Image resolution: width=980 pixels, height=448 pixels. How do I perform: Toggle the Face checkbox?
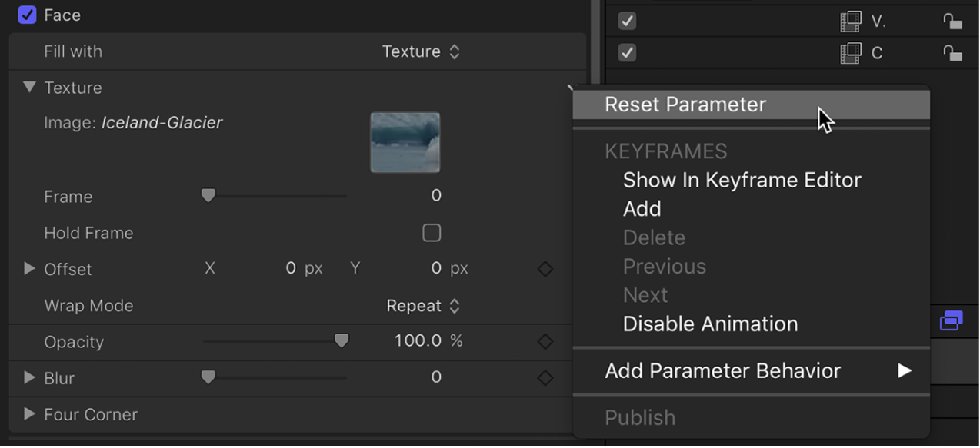26,14
